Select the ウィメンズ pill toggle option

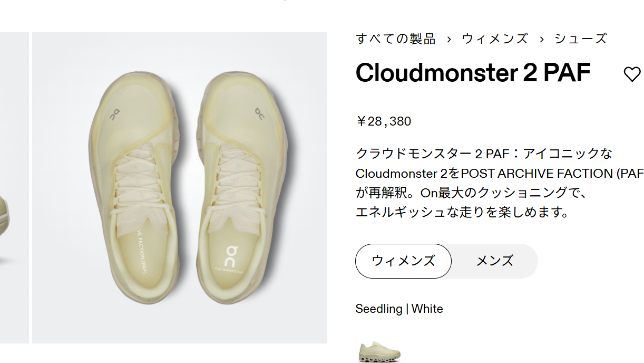(403, 261)
